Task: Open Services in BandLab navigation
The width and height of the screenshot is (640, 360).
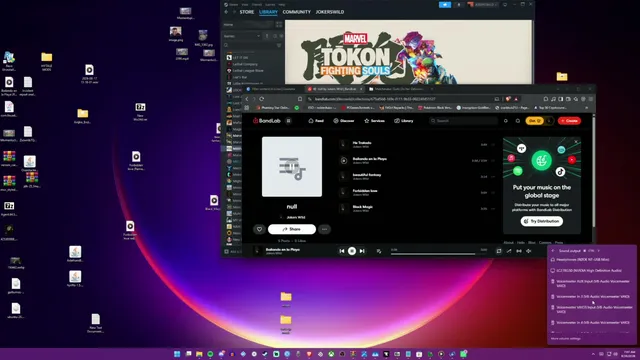Action: point(374,121)
